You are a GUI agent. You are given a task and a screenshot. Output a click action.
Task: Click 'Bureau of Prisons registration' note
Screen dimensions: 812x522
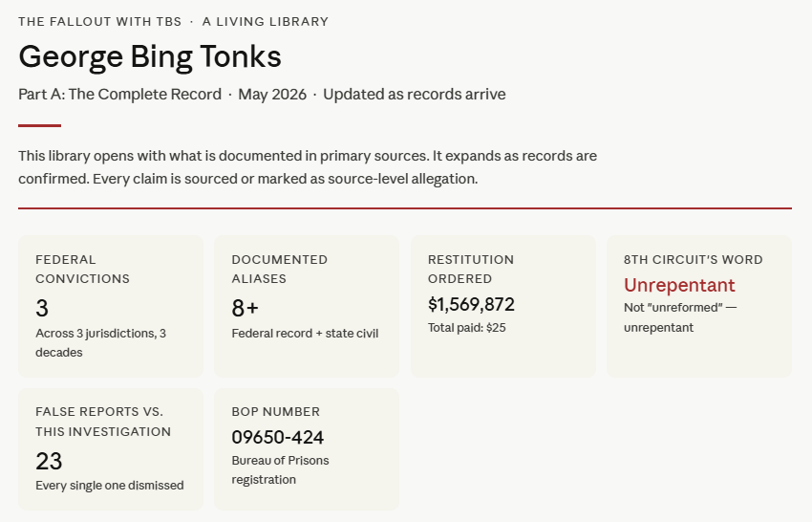coord(280,469)
